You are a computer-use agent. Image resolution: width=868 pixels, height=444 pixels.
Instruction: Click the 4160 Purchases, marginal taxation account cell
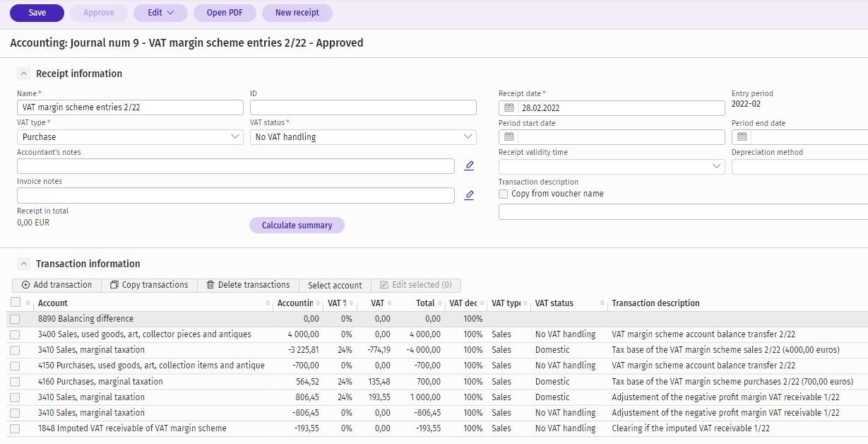tap(100, 382)
